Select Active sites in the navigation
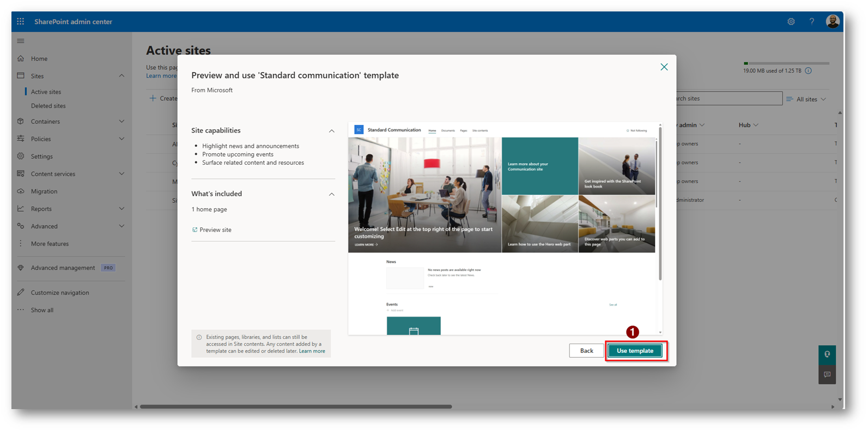868x432 pixels. 46,92
